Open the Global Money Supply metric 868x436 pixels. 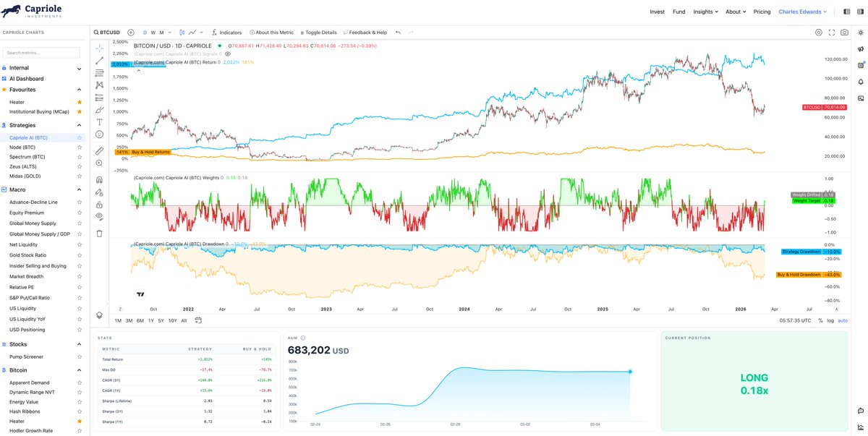point(31,223)
